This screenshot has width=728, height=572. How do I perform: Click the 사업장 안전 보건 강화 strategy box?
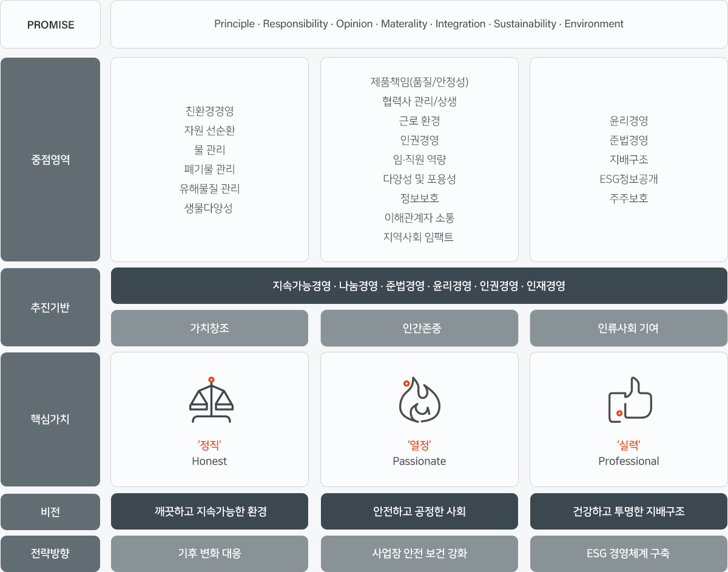[419, 553]
